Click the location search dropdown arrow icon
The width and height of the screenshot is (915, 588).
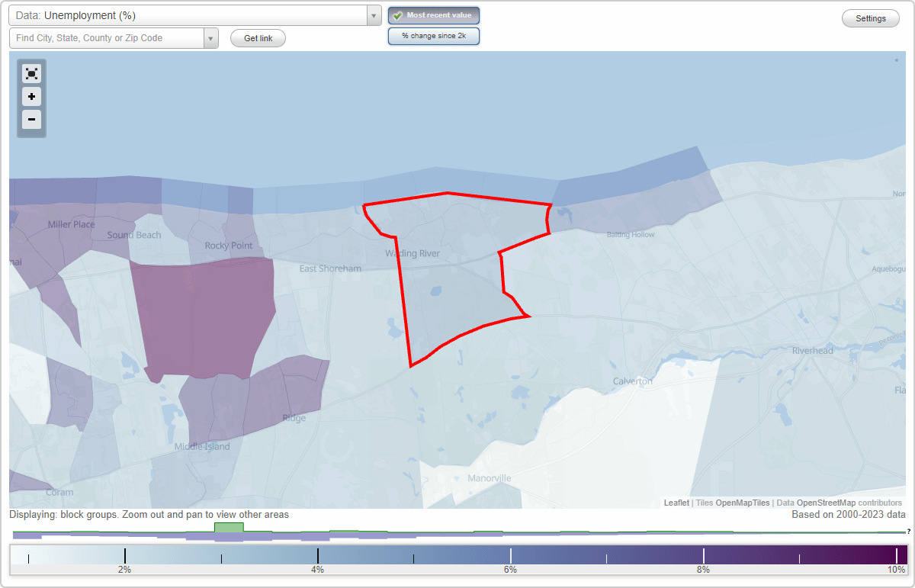[211, 37]
